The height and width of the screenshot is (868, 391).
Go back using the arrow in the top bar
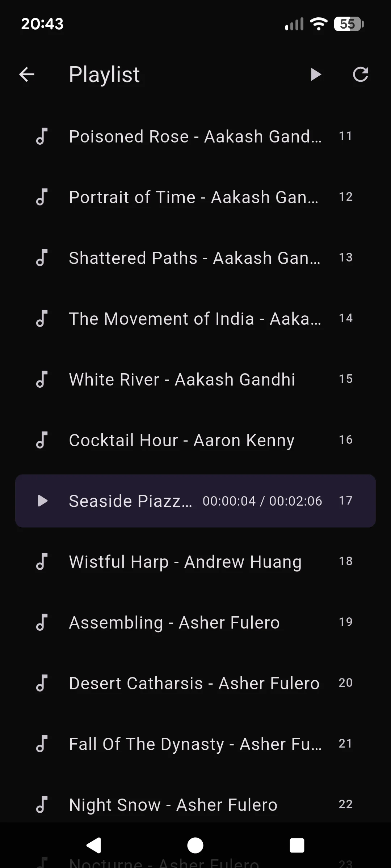pyautogui.click(x=26, y=74)
